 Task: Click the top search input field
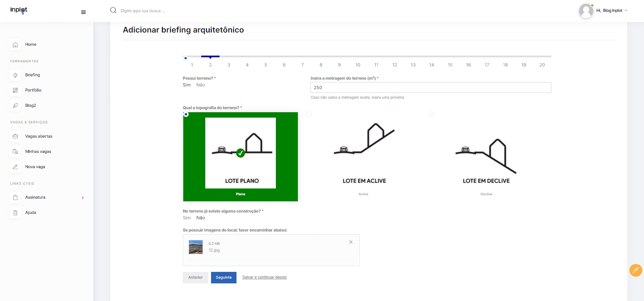(143, 11)
